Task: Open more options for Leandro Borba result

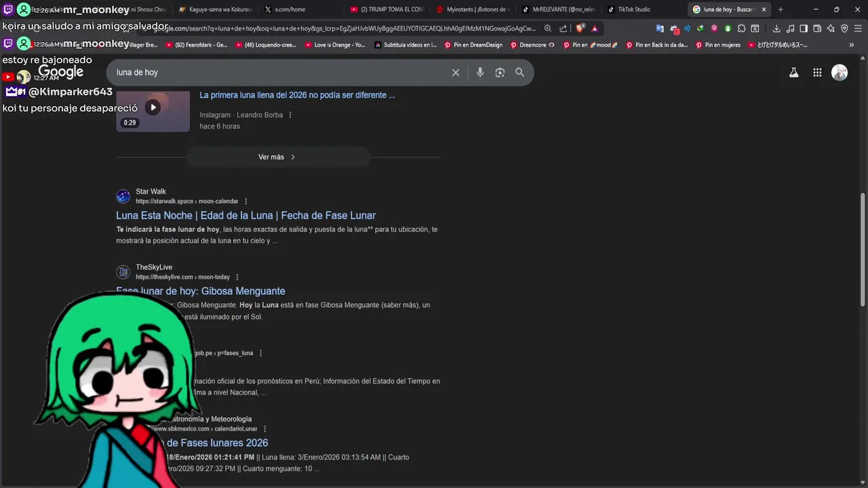Action: coord(290,115)
